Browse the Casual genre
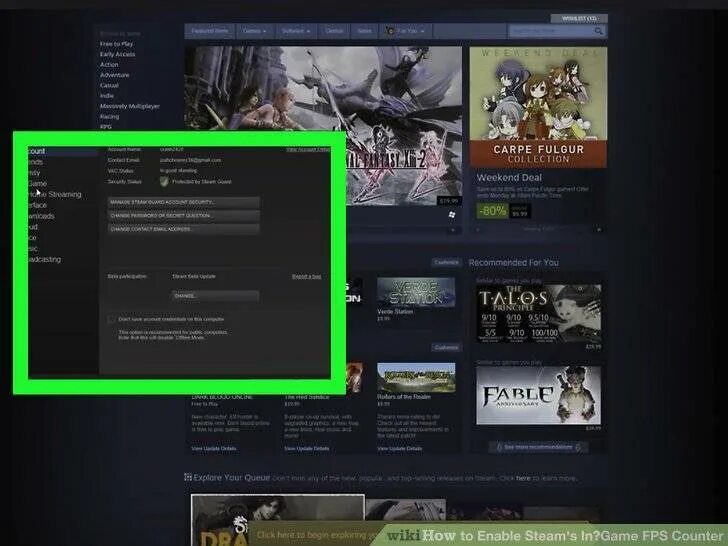The height and width of the screenshot is (546, 728). (109, 85)
